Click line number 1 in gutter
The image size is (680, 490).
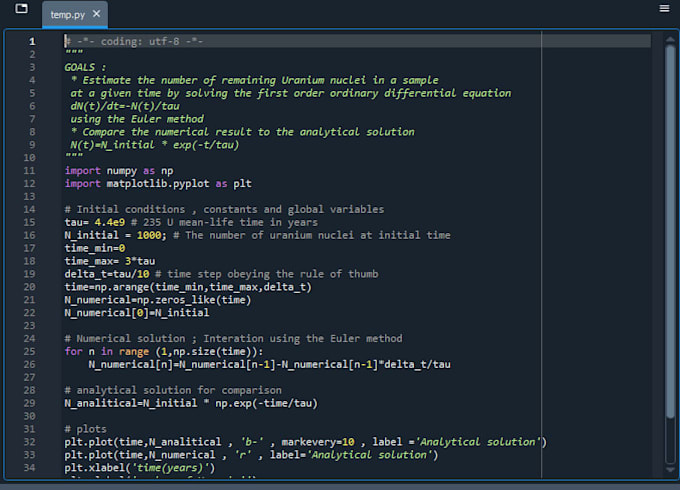[32, 41]
